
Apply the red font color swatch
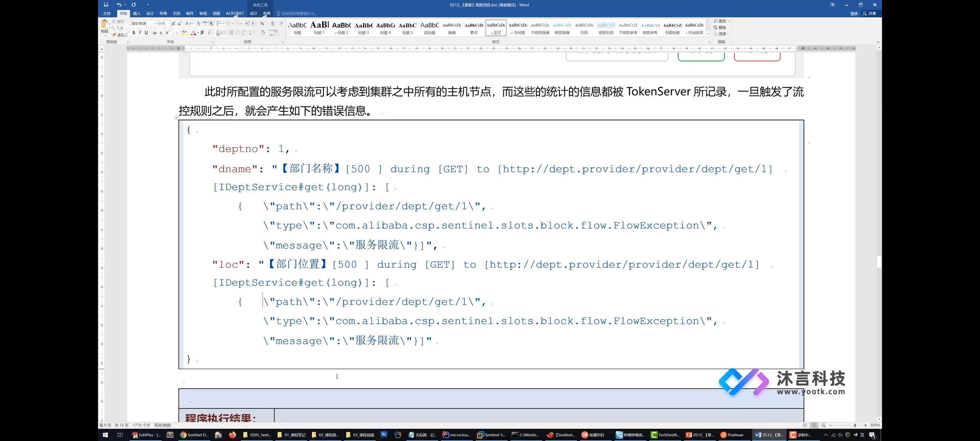pos(194,33)
